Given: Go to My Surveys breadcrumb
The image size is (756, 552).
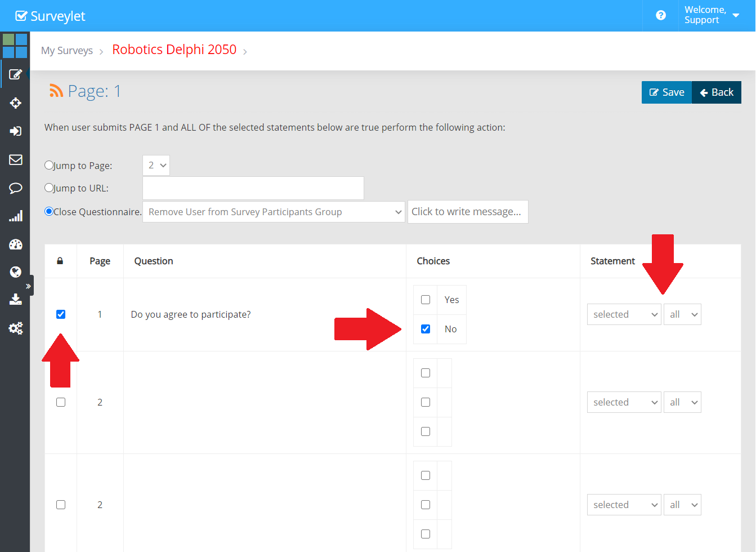Looking at the screenshot, I should (x=66, y=51).
